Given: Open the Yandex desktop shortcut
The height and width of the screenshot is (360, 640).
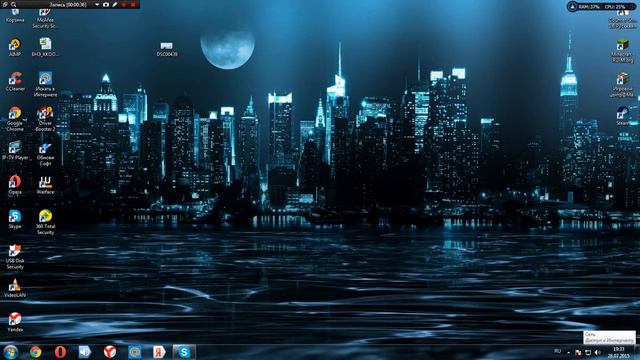Looking at the screenshot, I should pos(15,322).
